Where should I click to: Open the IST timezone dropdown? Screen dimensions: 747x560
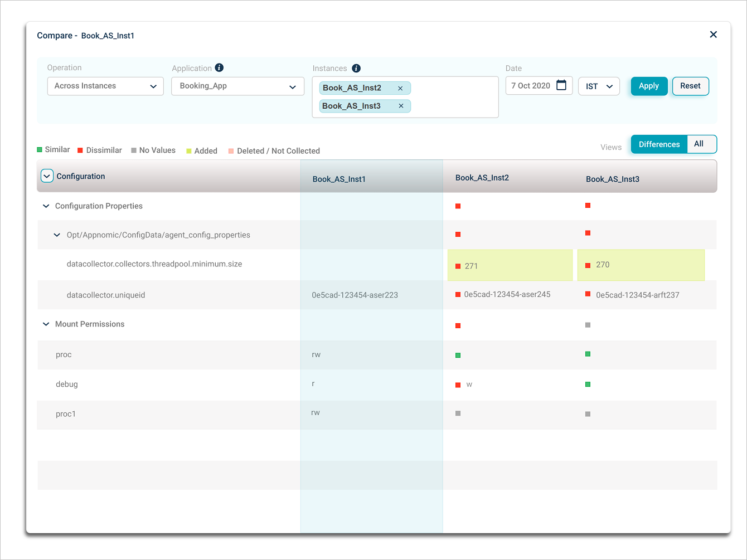599,86
